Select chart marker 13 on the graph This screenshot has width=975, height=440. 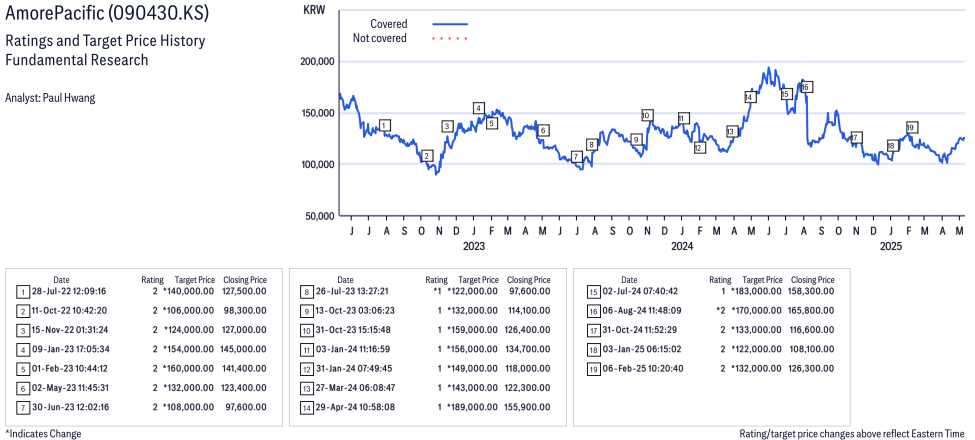click(x=731, y=132)
